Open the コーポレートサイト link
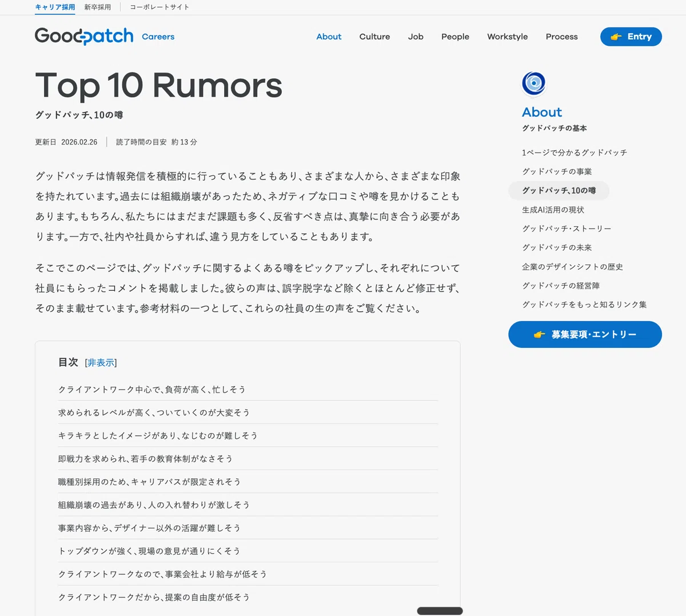 click(x=159, y=7)
